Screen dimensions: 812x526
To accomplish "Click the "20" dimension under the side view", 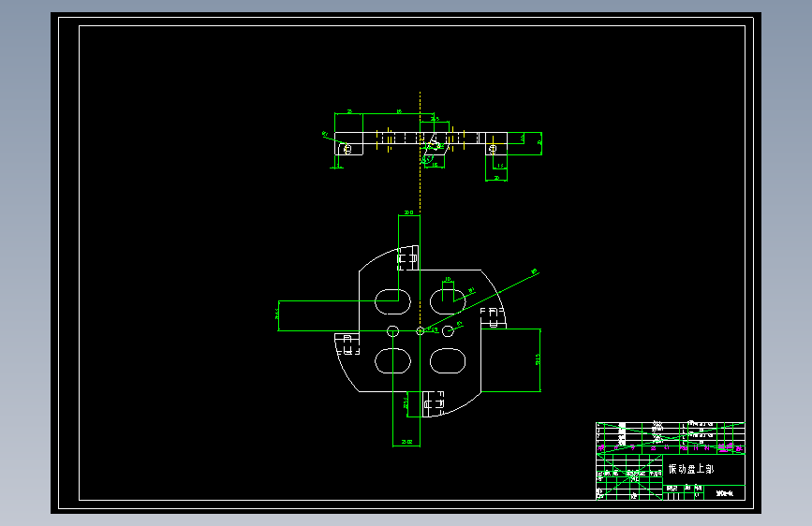I will click(496, 178).
